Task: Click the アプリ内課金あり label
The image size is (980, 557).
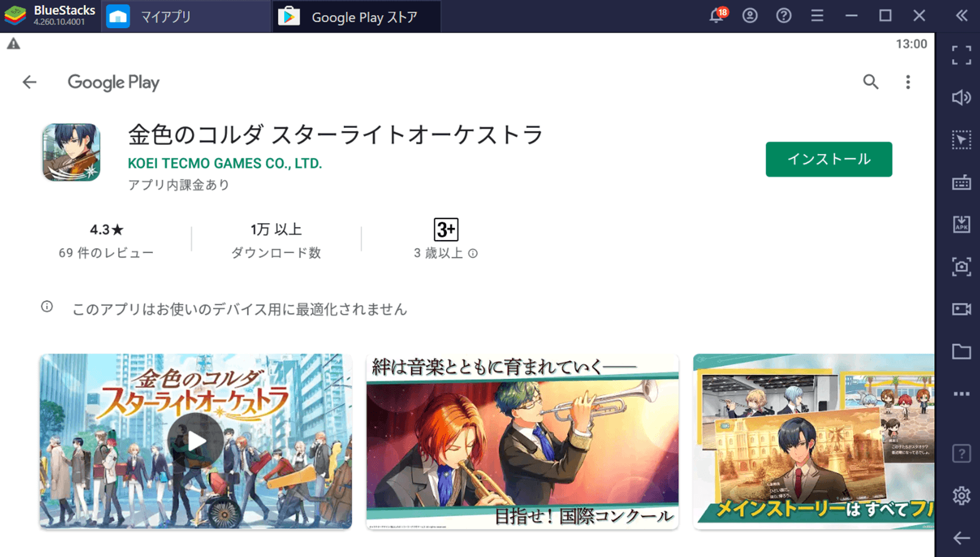Action: (x=179, y=185)
